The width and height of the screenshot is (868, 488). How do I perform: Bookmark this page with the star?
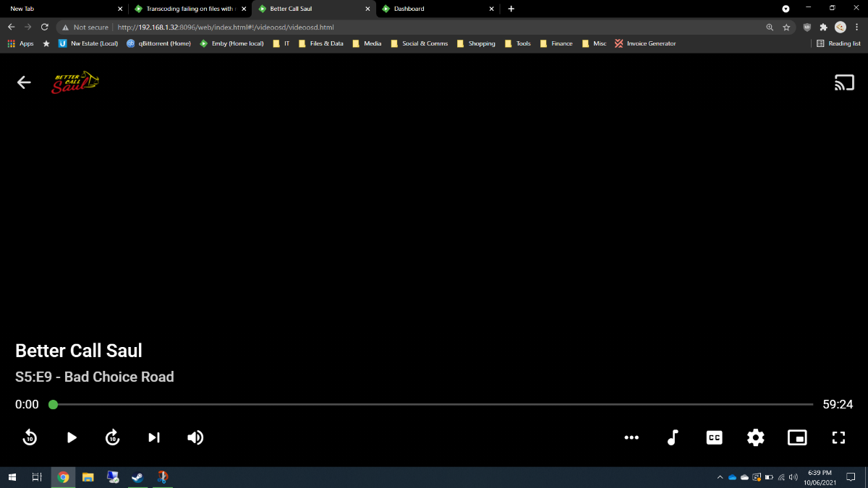pos(786,27)
